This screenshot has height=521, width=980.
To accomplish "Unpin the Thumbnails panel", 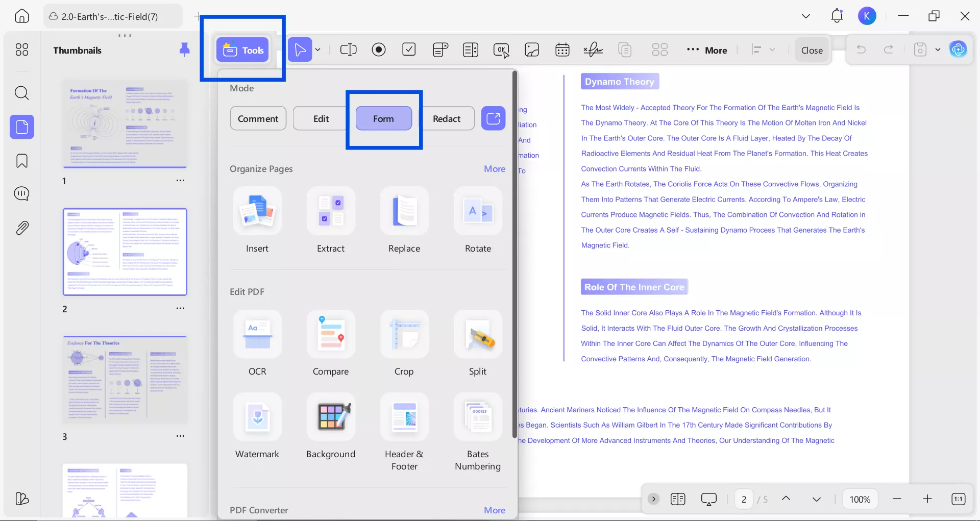I will (x=184, y=49).
